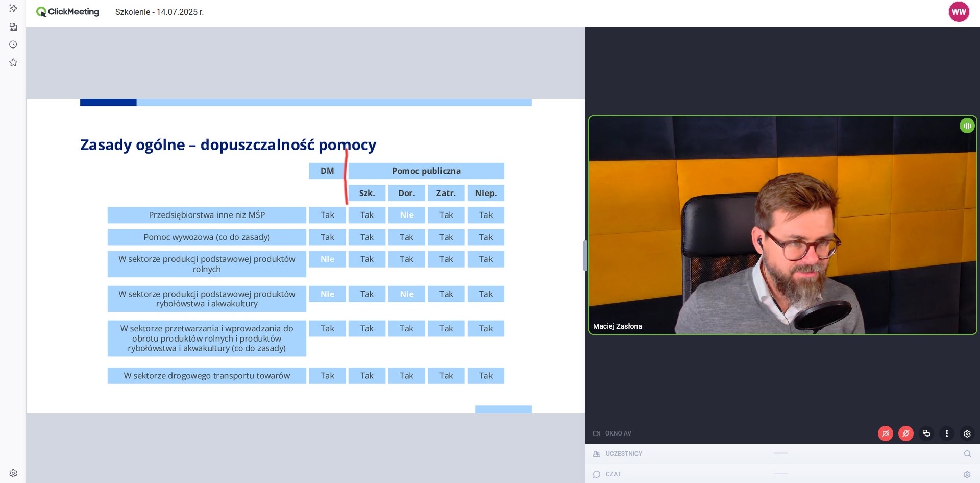The height and width of the screenshot is (483, 980).
Task: Click Nie cell in DM column for produktów rolnych row
Action: (327, 259)
